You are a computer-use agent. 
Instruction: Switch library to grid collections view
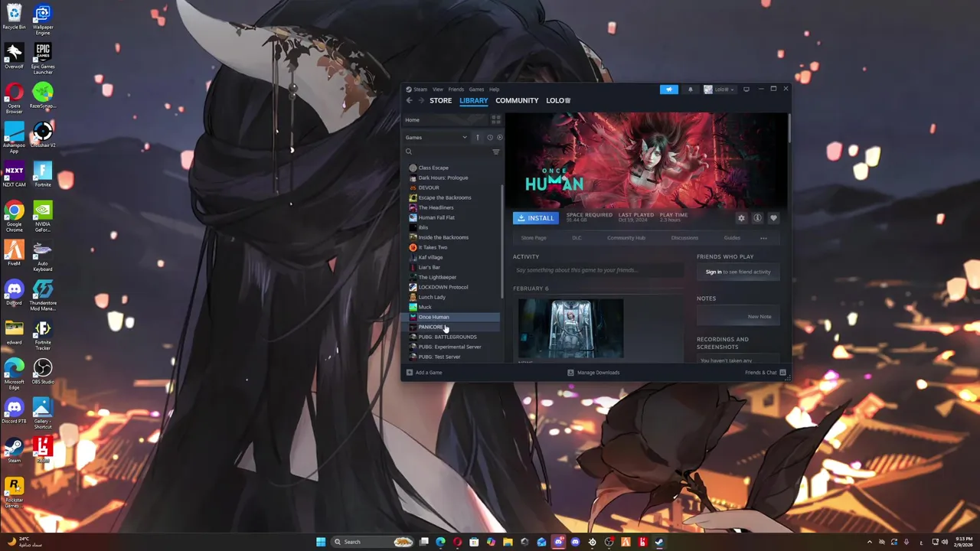tap(496, 120)
